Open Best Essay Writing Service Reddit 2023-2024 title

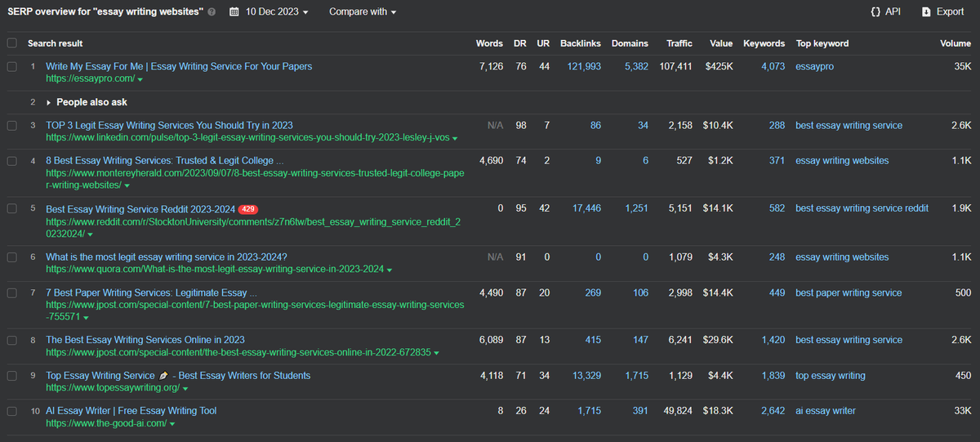click(x=140, y=208)
